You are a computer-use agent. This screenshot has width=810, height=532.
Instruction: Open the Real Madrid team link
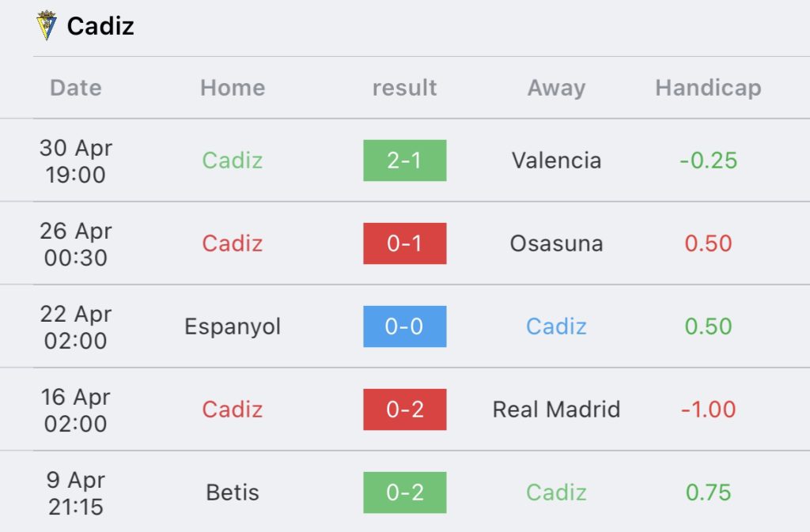tap(556, 409)
